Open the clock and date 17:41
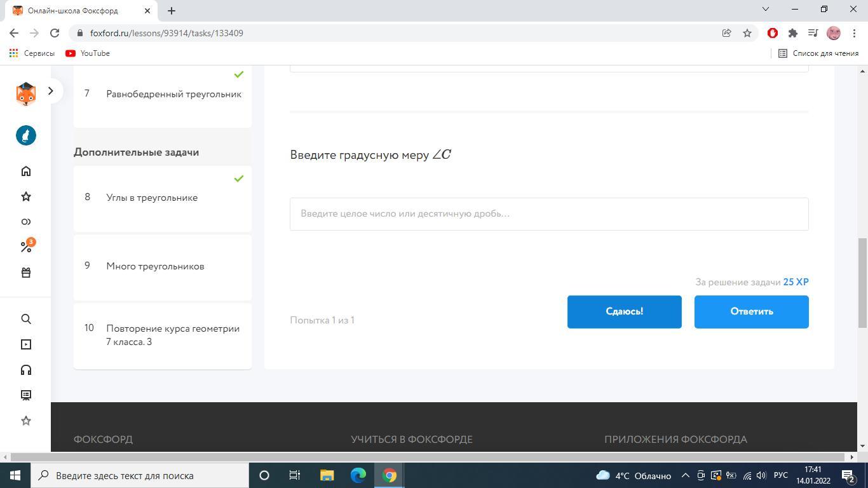868x488 pixels. coord(813,475)
